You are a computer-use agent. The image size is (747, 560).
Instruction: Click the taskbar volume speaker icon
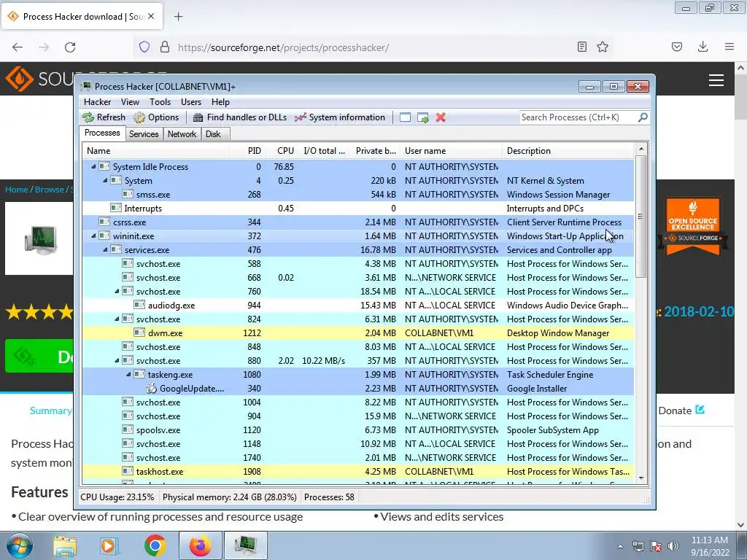click(x=673, y=546)
